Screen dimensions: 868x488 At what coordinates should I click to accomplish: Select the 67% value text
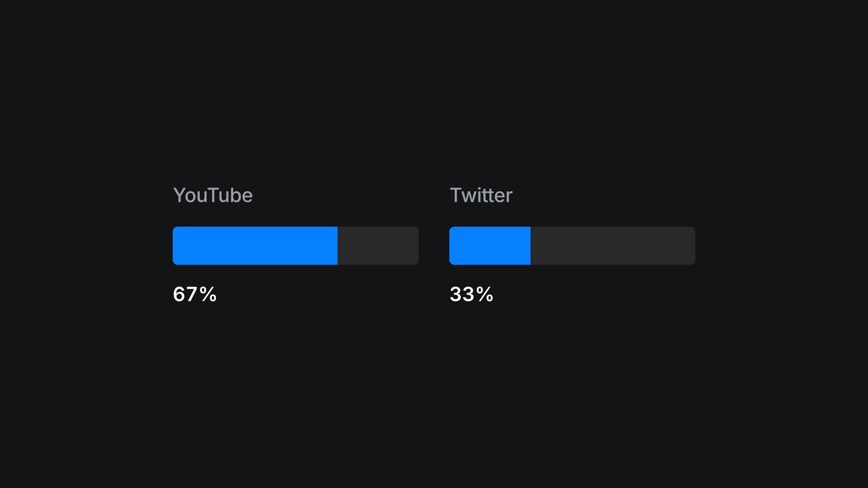click(195, 294)
